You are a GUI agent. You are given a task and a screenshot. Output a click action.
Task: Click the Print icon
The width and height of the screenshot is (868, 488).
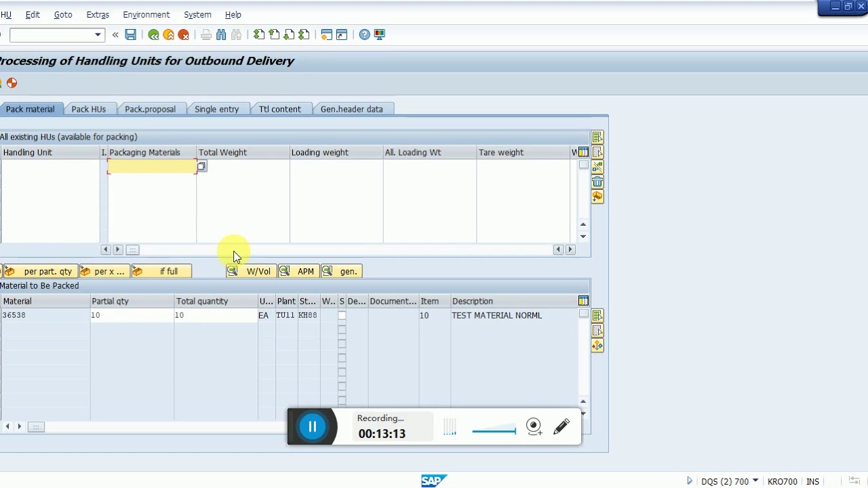[206, 35]
